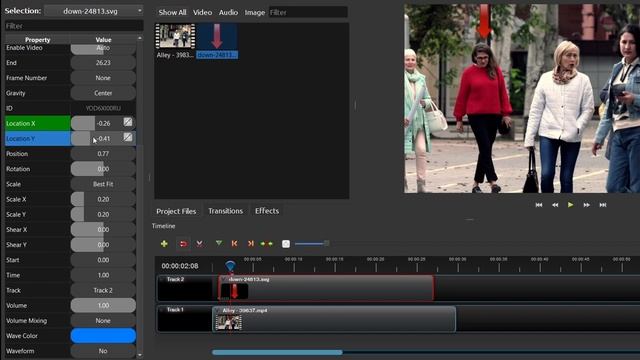Fast forward the preview video
This screenshot has width=640, height=360.
[x=587, y=205]
